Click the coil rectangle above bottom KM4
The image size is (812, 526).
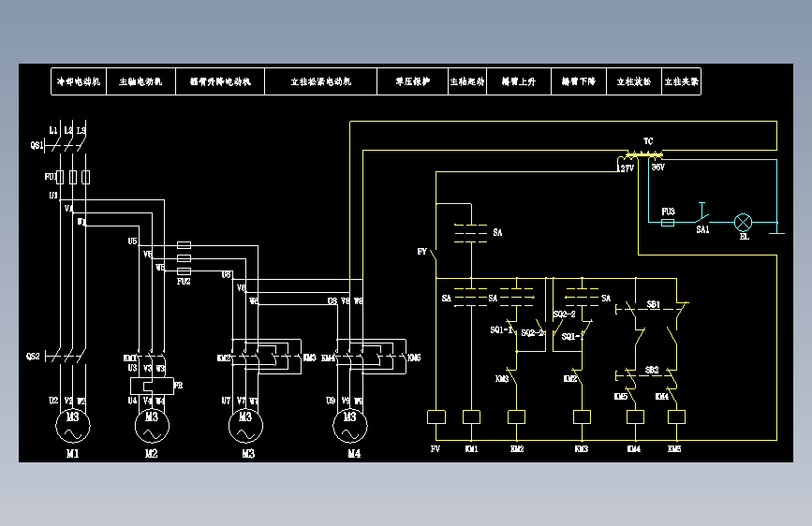pyautogui.click(x=635, y=416)
